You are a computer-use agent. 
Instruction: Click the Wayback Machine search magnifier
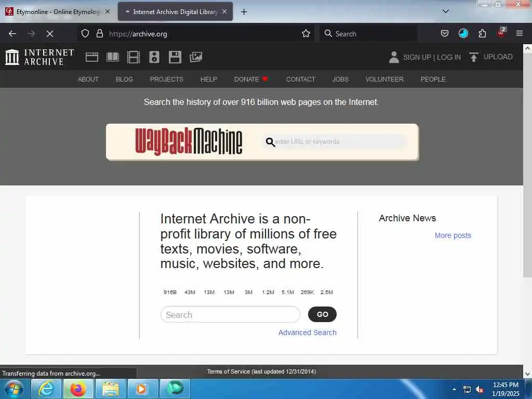click(270, 142)
